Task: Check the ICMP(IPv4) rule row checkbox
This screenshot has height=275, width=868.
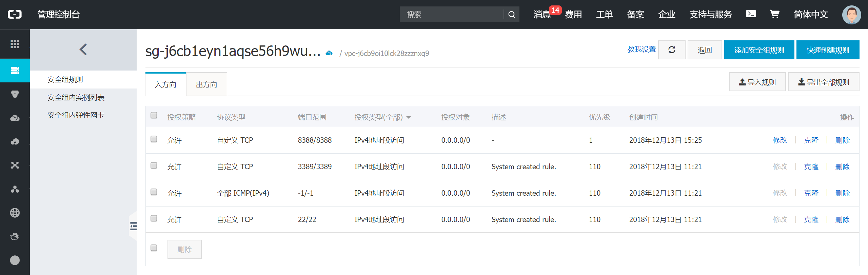Action: pos(154,192)
